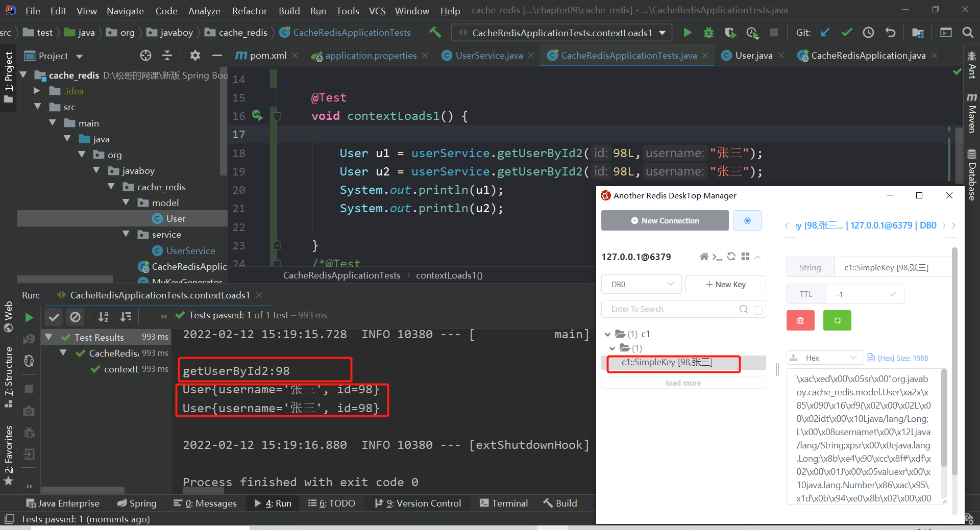Open Redis connection home icon

[x=703, y=257]
